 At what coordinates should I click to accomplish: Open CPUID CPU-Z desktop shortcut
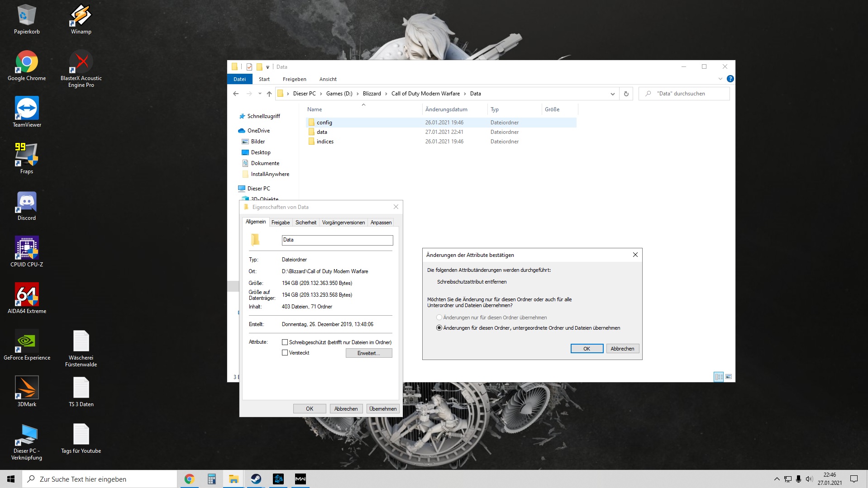click(27, 252)
